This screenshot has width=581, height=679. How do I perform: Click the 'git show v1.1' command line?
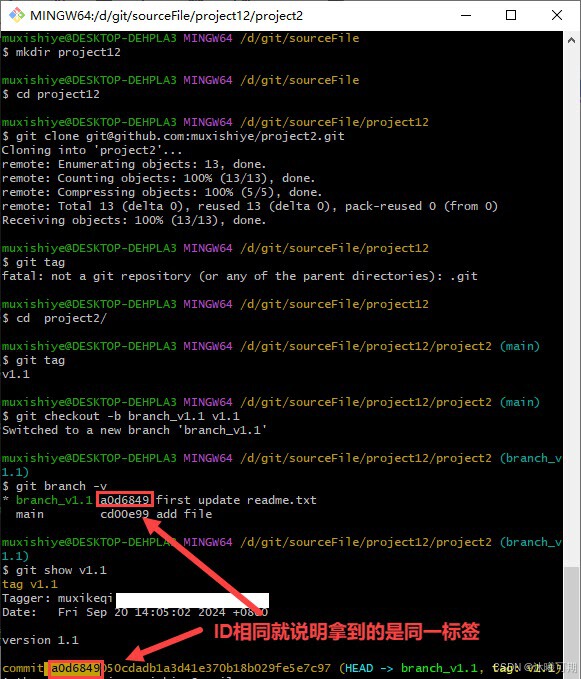click(x=55, y=570)
